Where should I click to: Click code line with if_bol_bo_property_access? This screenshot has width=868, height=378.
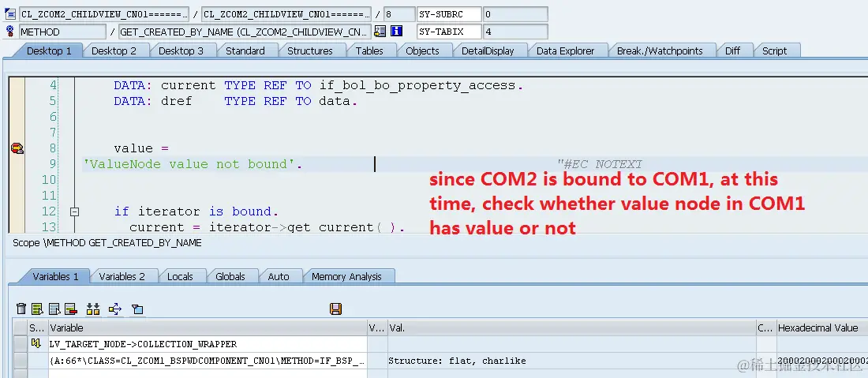(x=318, y=85)
